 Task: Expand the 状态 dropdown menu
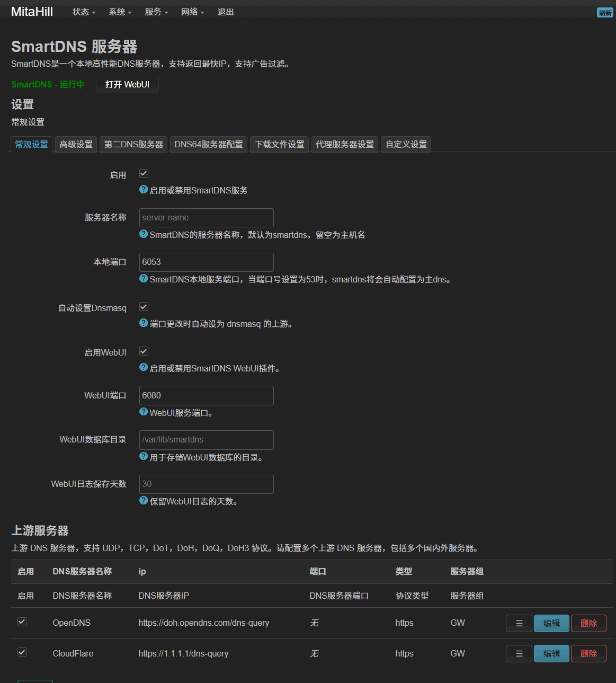pyautogui.click(x=84, y=12)
